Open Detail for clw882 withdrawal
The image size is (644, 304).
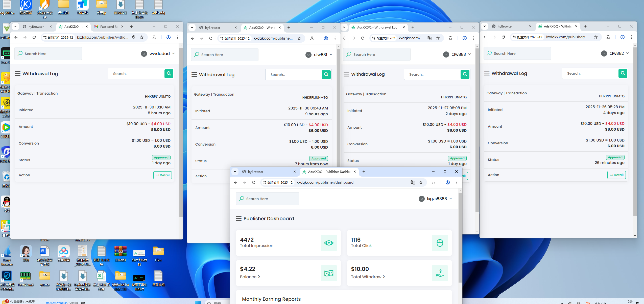tap(616, 175)
